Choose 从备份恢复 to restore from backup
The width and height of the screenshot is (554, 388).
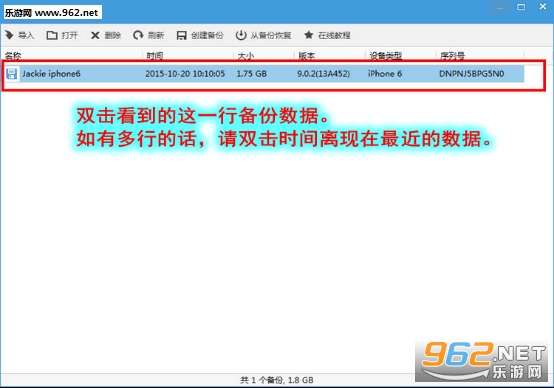click(264, 35)
